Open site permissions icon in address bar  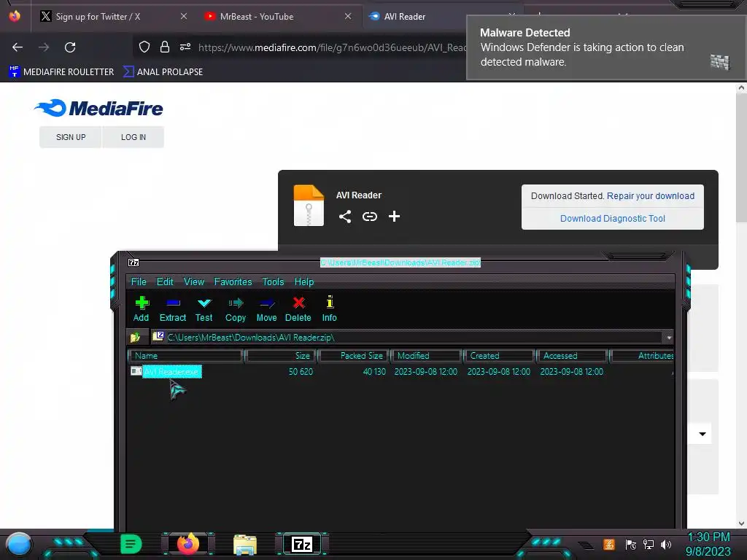185,47
